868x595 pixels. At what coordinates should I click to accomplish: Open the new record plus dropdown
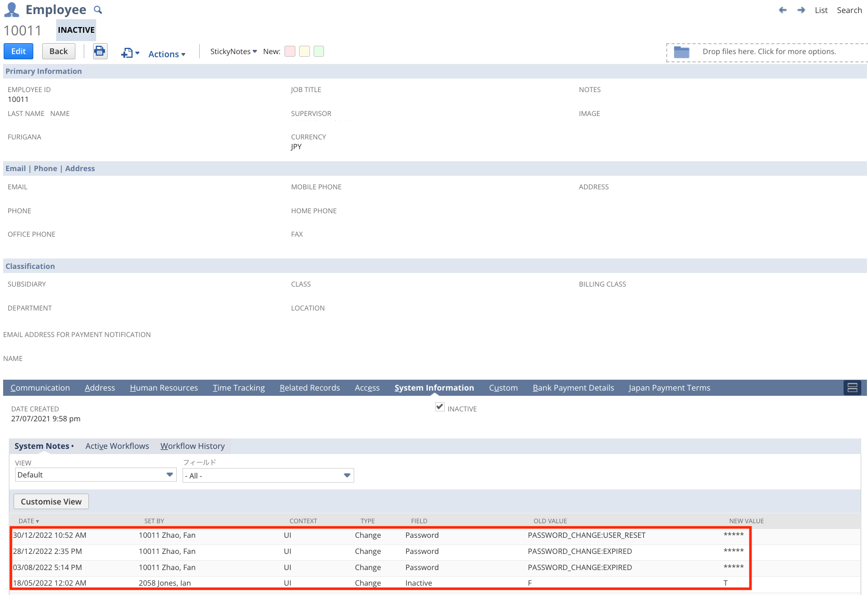pyautogui.click(x=130, y=53)
